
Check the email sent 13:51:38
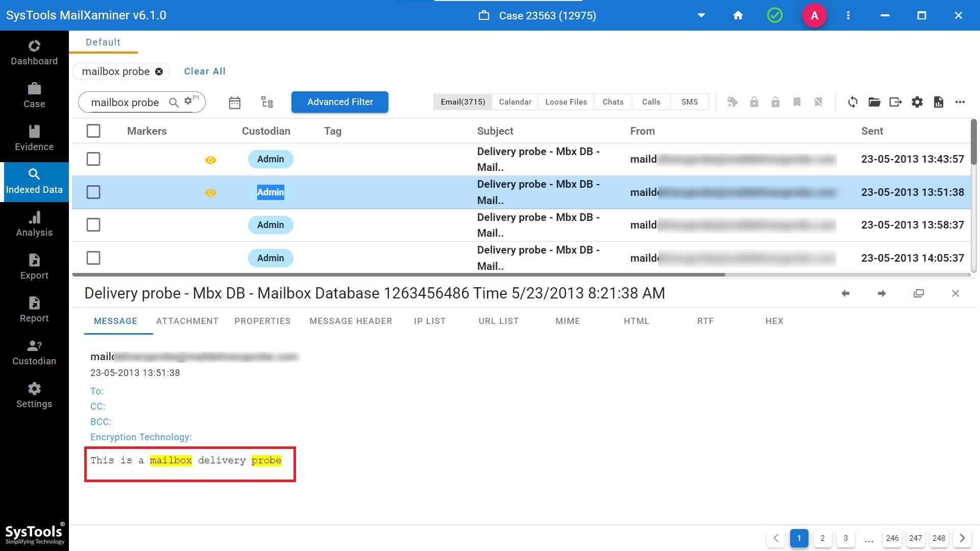(x=93, y=192)
